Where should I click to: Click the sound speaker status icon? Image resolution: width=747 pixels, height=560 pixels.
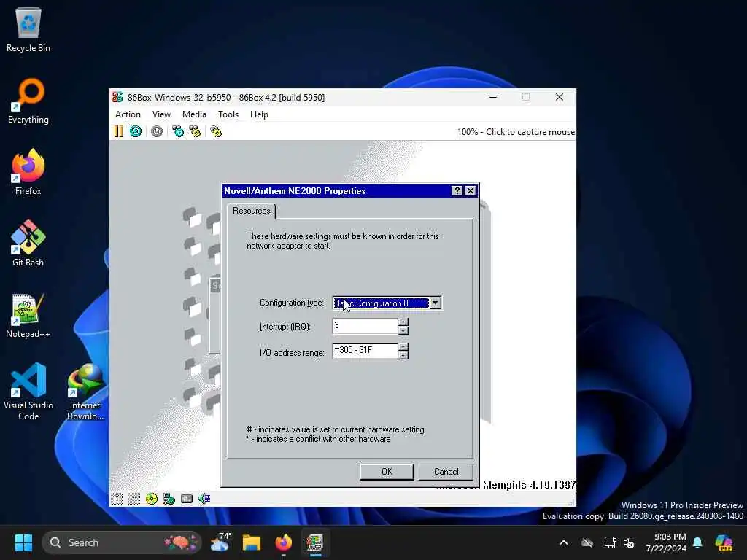pos(204,499)
